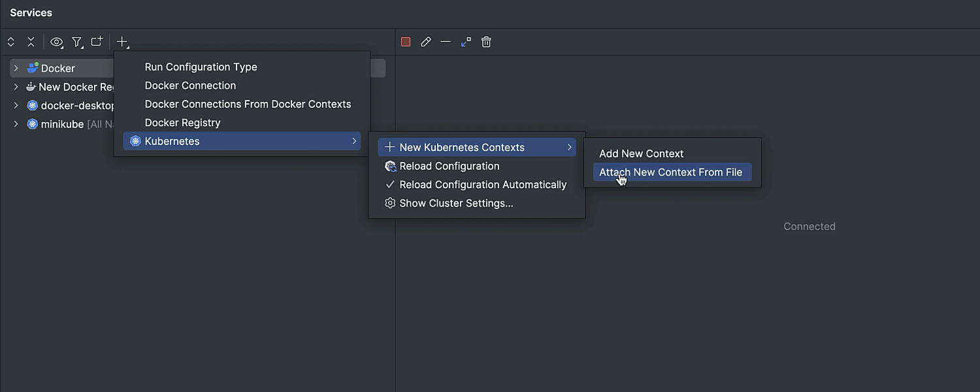Expand the minikube tree node
This screenshot has height=392, width=980.
tap(16, 124)
